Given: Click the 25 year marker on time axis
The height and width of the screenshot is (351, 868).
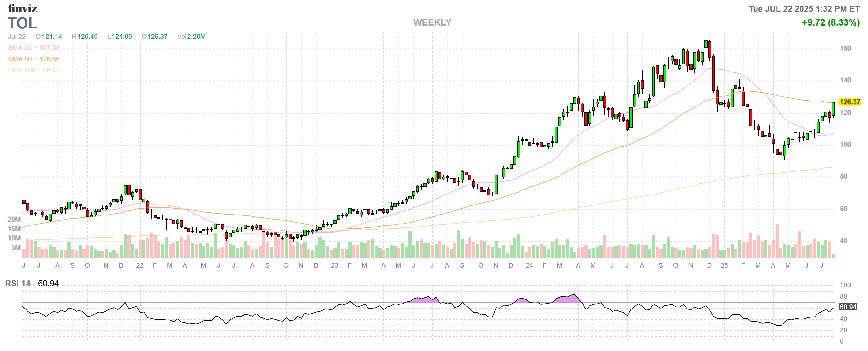Looking at the screenshot, I should pyautogui.click(x=724, y=265).
